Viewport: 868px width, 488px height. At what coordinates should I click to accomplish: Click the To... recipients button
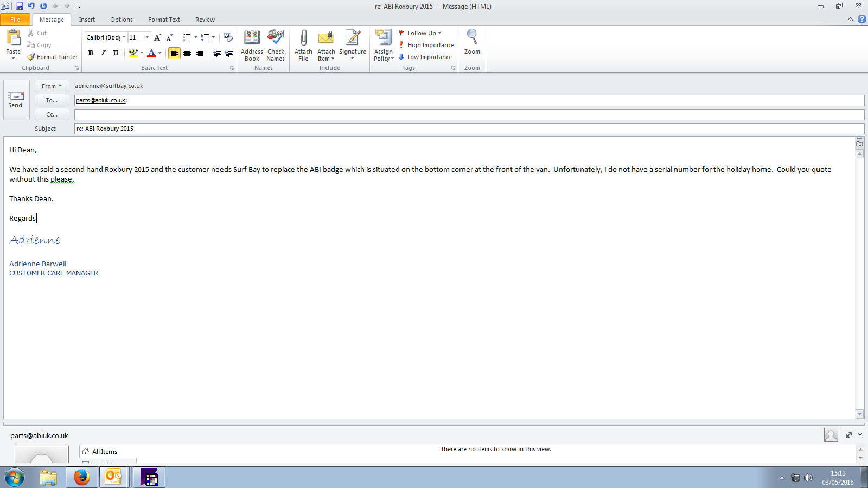(52, 100)
